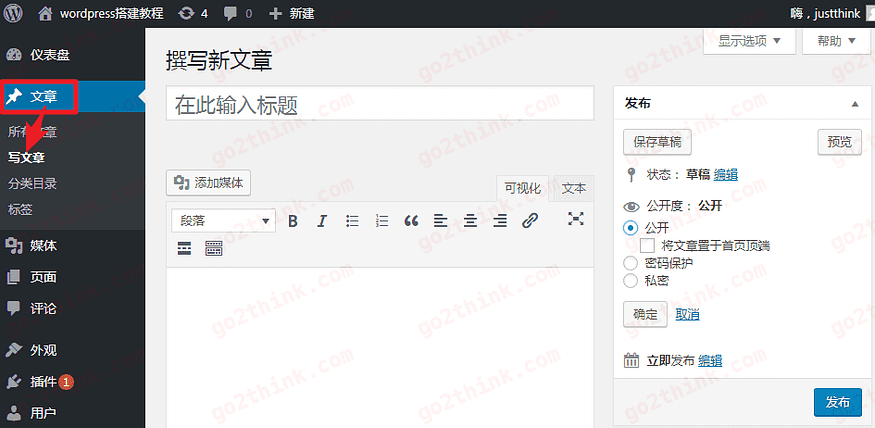
Task: Click the 取消 cancel link
Action: click(x=688, y=315)
